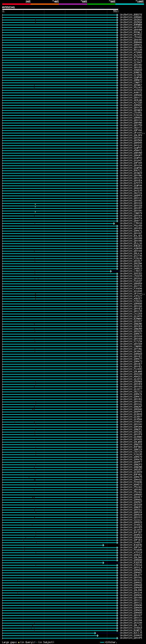The height and width of the screenshot is (644, 146).
Task: Select the UniRef100_Q84VW9 label
Action: pyautogui.click(x=131, y=30)
